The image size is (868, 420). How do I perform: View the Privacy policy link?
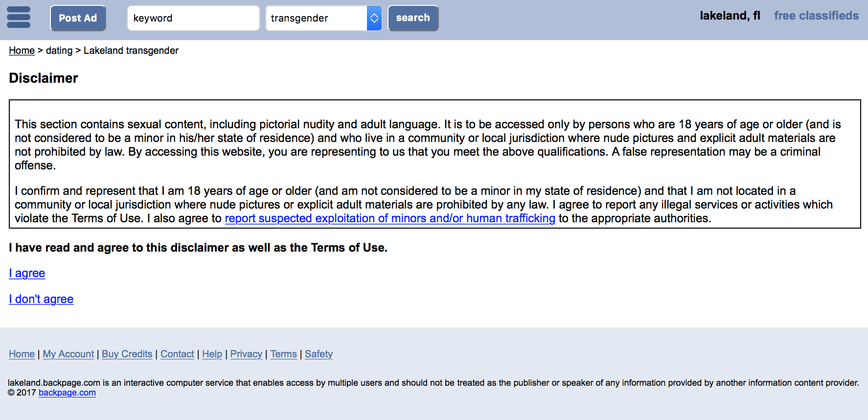[246, 354]
